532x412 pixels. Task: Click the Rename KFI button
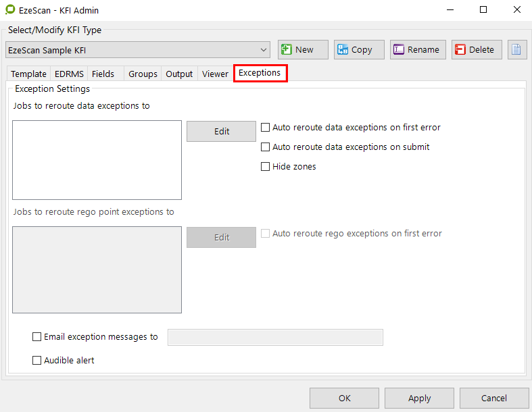click(418, 49)
